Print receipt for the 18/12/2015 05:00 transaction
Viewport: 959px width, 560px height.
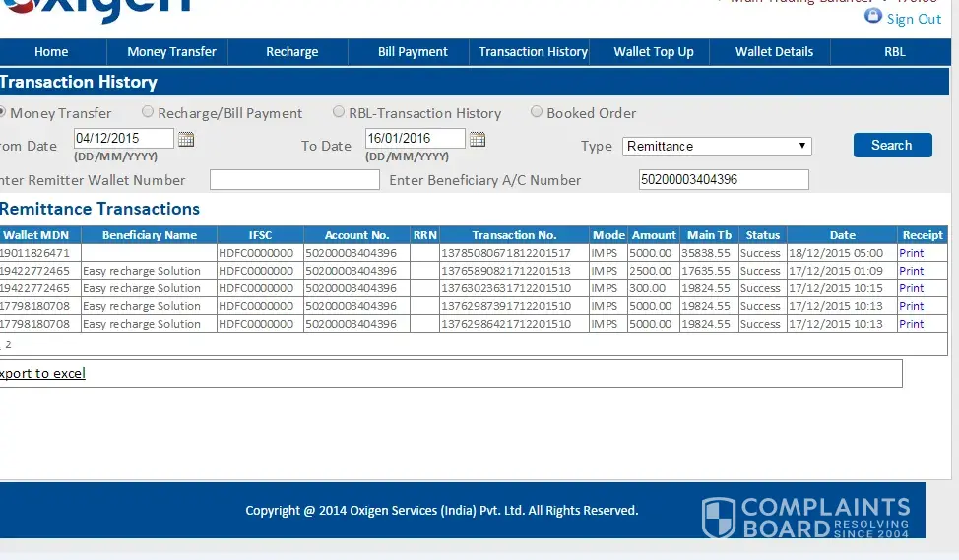point(911,253)
